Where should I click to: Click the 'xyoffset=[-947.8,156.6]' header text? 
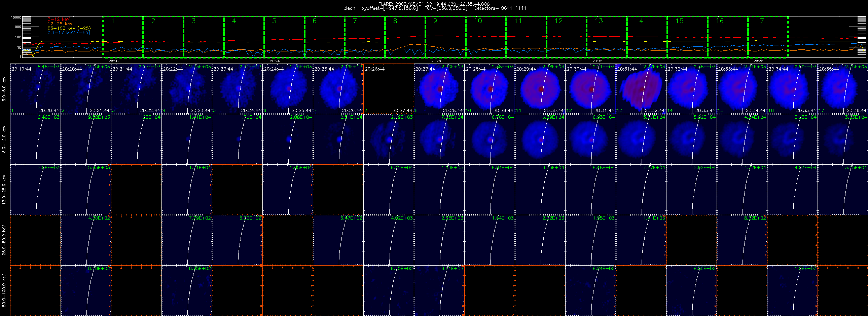coord(390,8)
